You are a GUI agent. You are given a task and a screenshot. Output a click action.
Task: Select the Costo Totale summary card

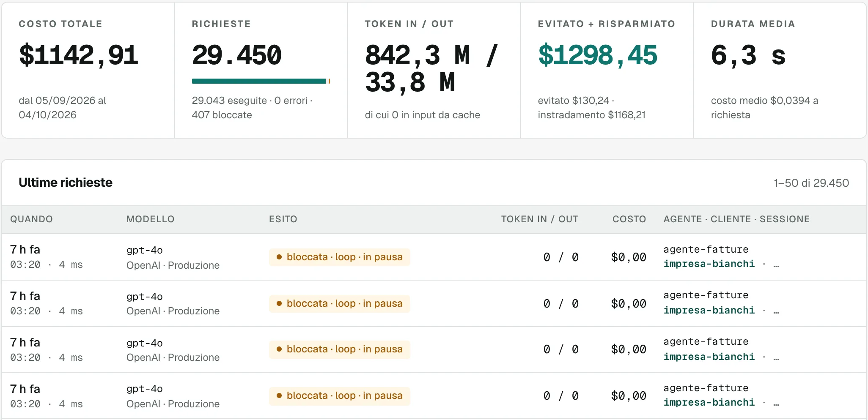pos(88,70)
